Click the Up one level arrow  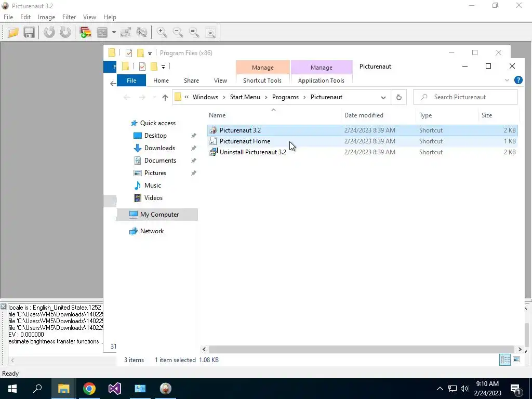click(x=165, y=97)
